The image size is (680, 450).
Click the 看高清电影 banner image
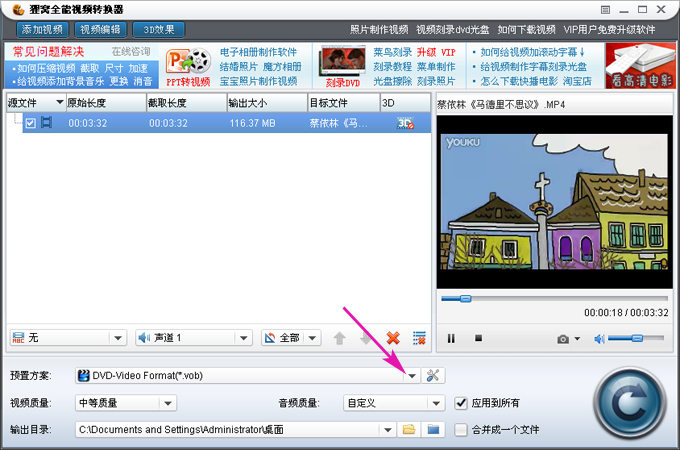(x=641, y=66)
